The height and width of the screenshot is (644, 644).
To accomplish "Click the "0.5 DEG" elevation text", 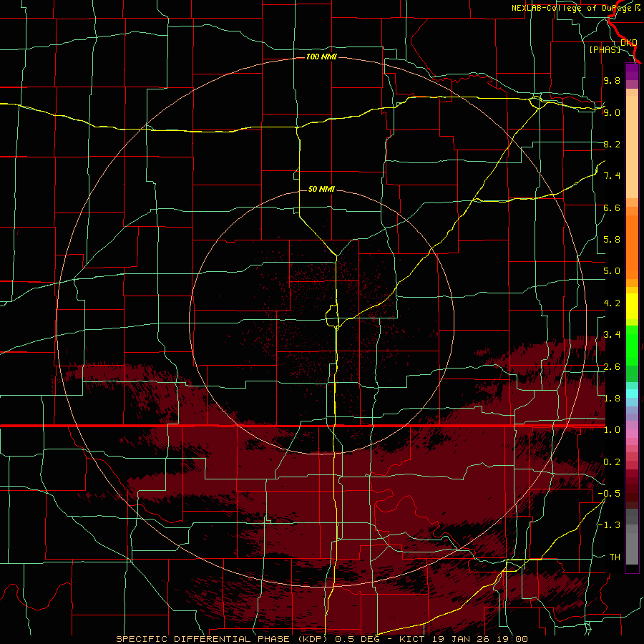I will coord(358,639).
